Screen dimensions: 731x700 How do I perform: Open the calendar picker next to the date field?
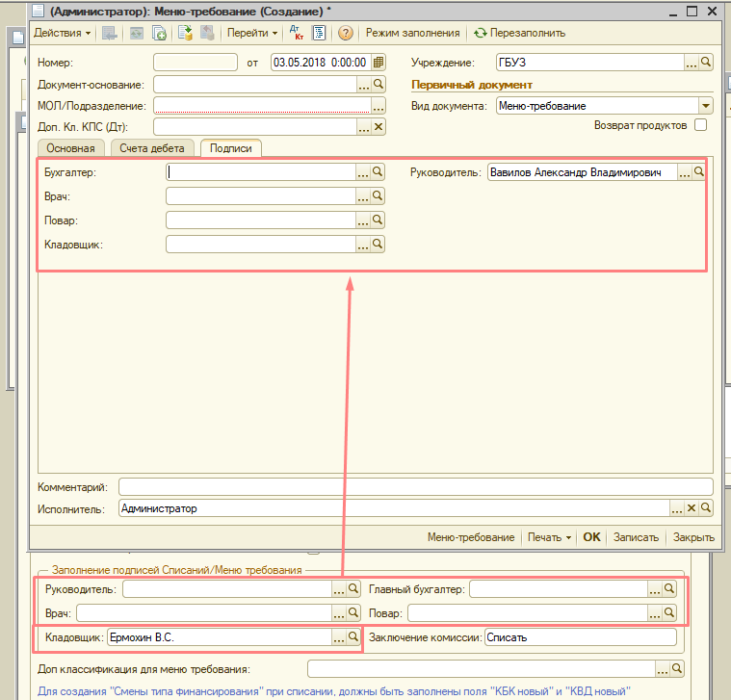pos(379,63)
